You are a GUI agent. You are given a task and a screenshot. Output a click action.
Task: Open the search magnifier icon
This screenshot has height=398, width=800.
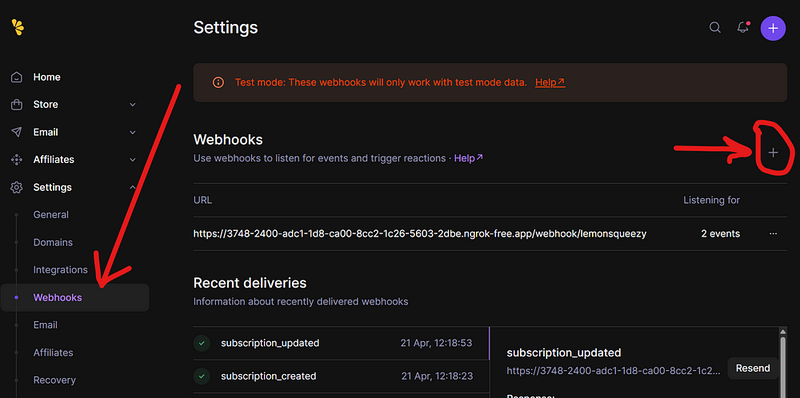point(715,28)
